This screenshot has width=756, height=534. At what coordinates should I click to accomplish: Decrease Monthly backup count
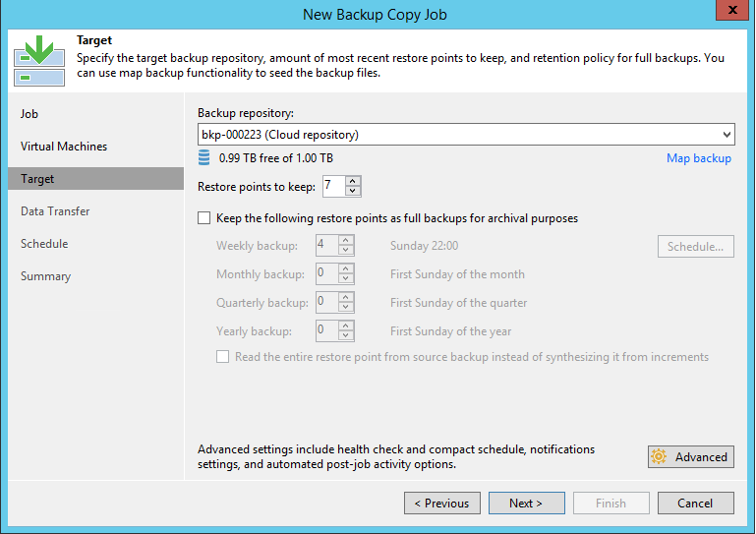pyautogui.click(x=346, y=279)
